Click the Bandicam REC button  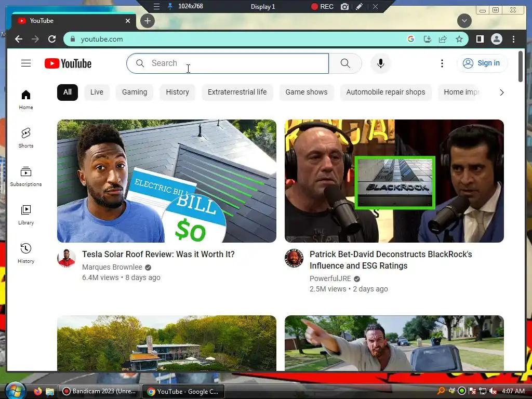pos(322,6)
